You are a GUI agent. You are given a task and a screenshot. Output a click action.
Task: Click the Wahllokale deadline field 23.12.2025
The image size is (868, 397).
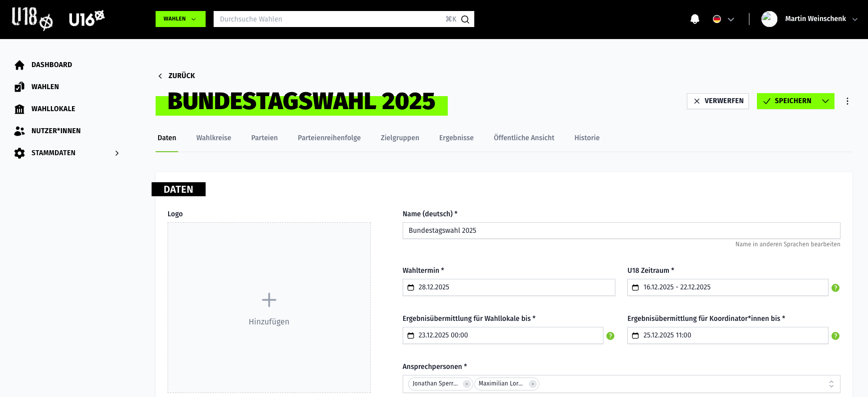503,335
